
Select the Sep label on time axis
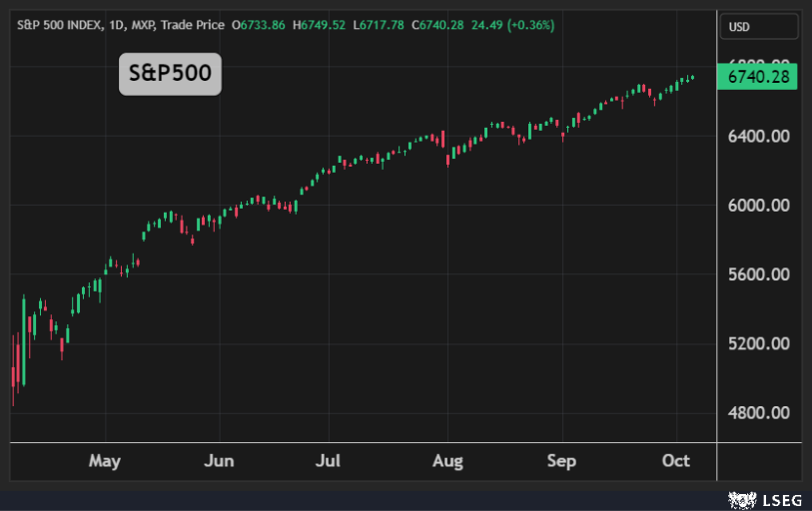tap(562, 461)
